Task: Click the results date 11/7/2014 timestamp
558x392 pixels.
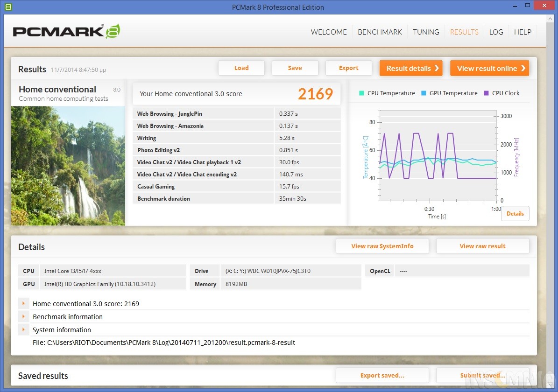Action: coord(78,70)
